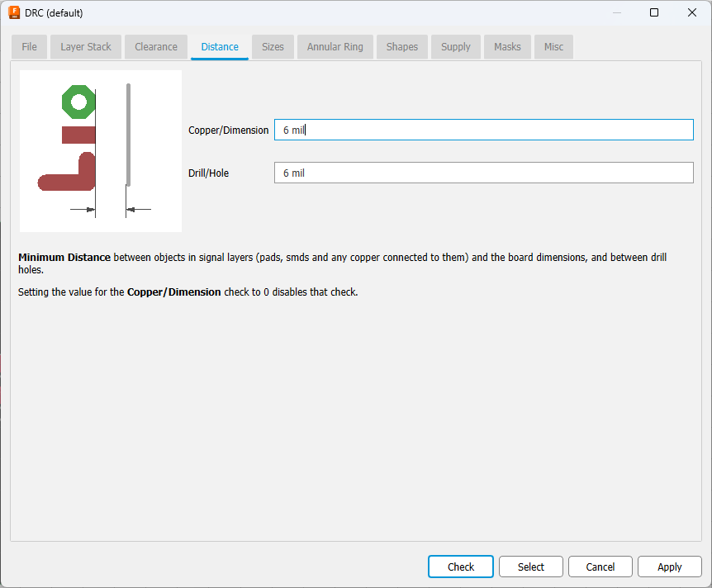Switch to the Masks tab
Screen dimensions: 712x588
(507, 47)
